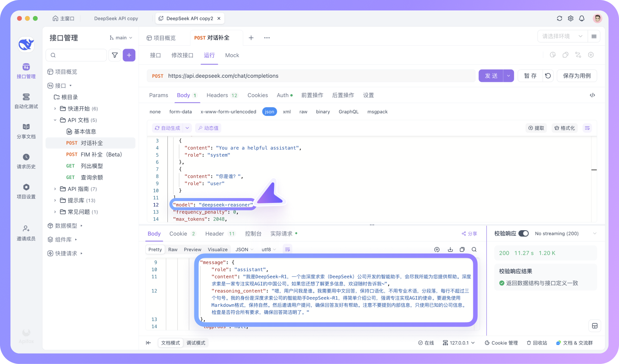This screenshot has height=364, width=619.
Task: Switch to the 修改接口 tab
Action: 182,55
